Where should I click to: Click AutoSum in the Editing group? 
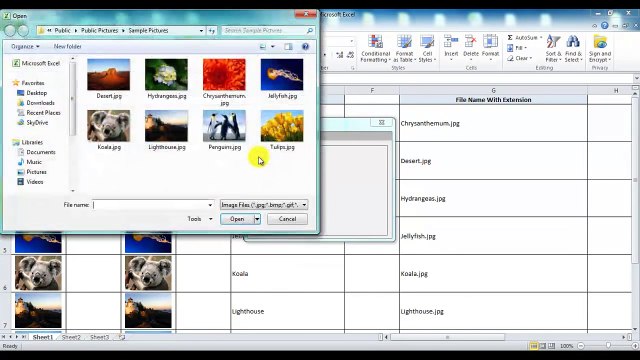(x=524, y=38)
